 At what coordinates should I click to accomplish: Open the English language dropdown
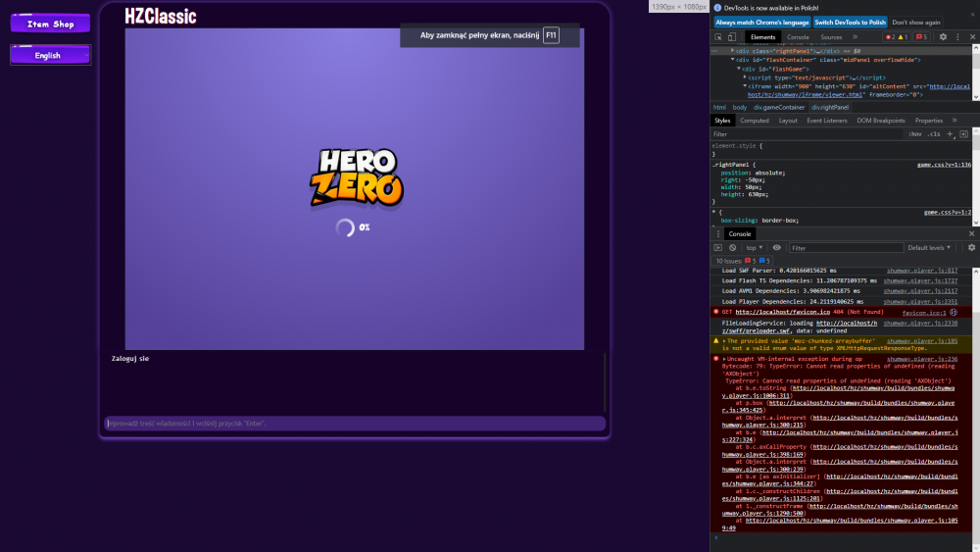50,55
